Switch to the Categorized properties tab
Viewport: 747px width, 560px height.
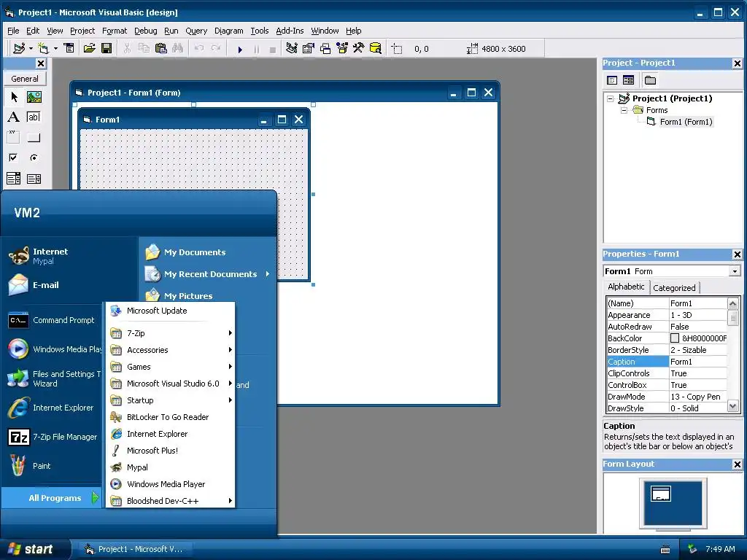click(x=674, y=287)
